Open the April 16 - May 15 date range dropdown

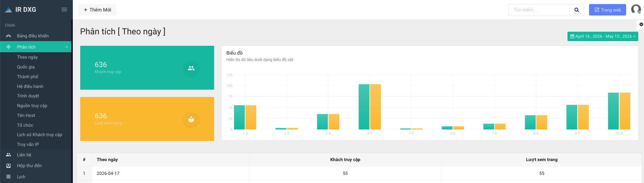pos(603,36)
